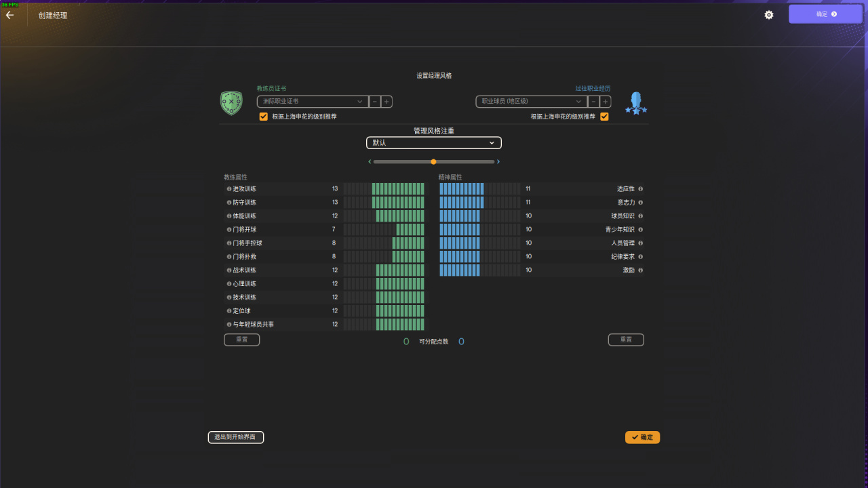Screen dimensions: 868x488
Task: Show info for 青少年知识 attribute
Action: point(640,230)
